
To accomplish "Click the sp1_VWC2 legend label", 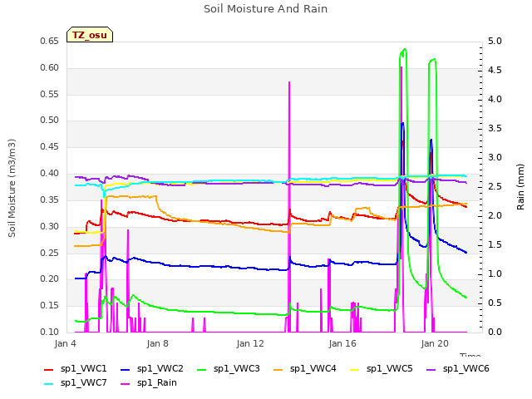I will [x=160, y=368].
